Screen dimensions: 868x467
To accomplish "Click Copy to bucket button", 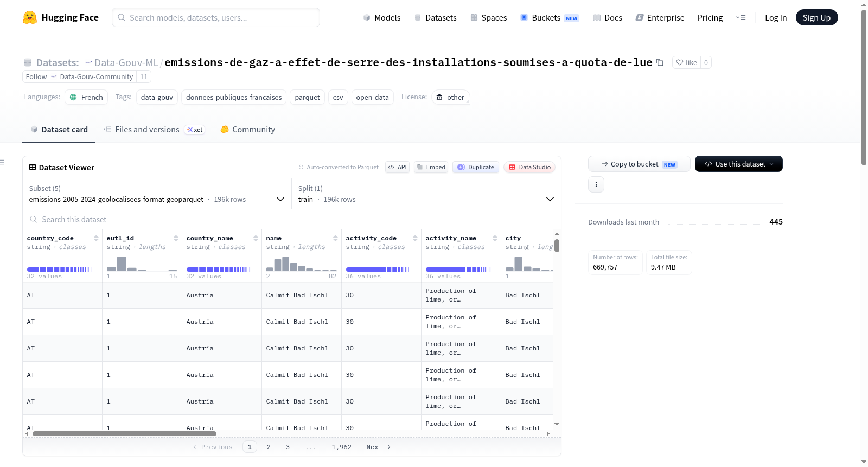I will pyautogui.click(x=639, y=164).
